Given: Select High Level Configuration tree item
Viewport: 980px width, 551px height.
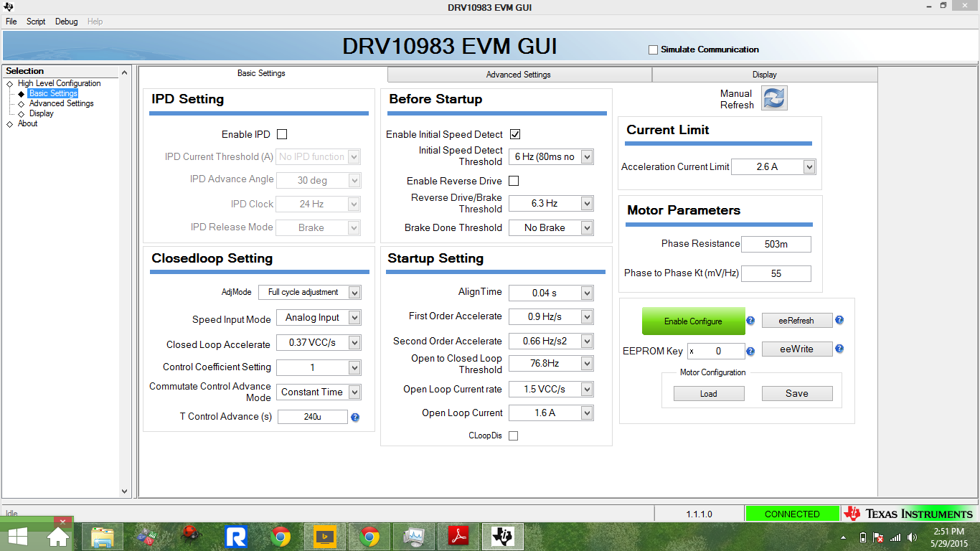Looking at the screenshot, I should point(60,83).
